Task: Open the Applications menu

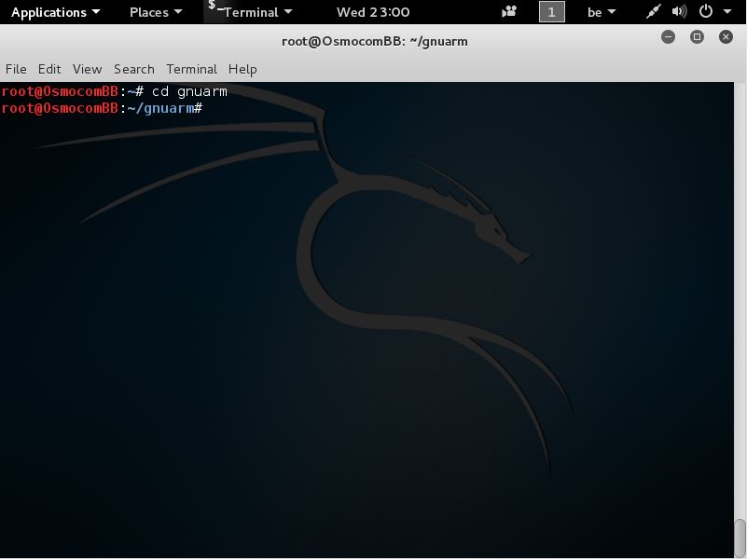Action: 55,12
